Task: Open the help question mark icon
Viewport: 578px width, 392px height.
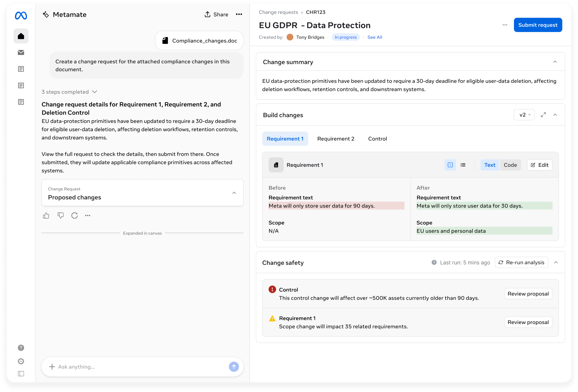Action: click(x=21, y=348)
